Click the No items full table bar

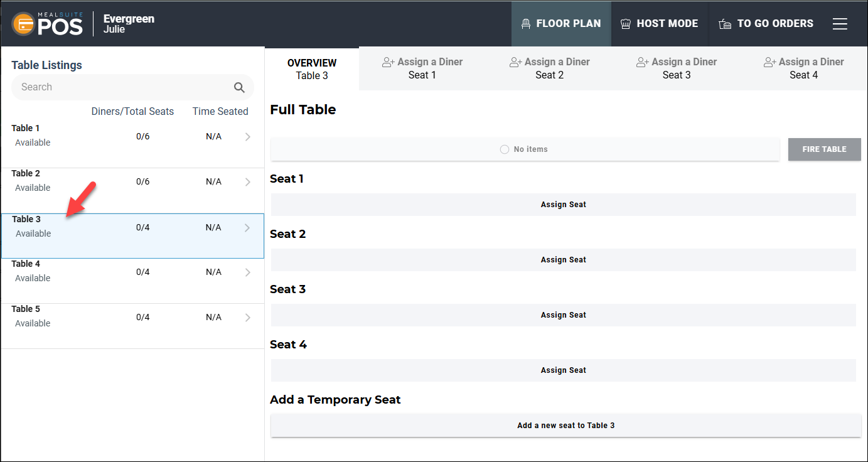coord(525,149)
